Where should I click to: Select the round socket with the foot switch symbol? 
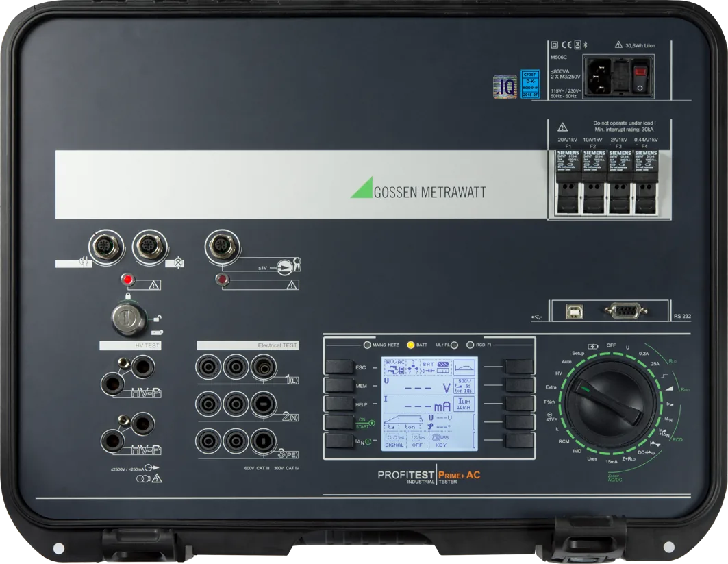(106, 246)
